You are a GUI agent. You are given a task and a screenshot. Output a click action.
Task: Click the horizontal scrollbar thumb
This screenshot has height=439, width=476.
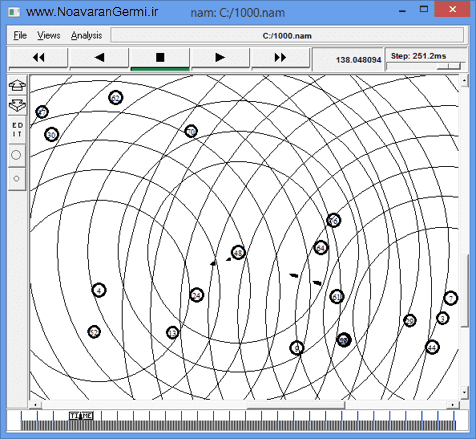pos(296,405)
